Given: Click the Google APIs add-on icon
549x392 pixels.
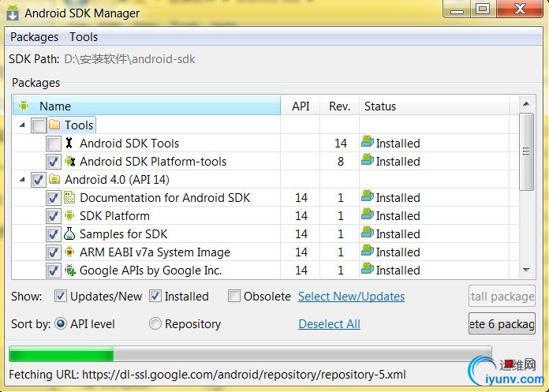Looking at the screenshot, I should (69, 271).
